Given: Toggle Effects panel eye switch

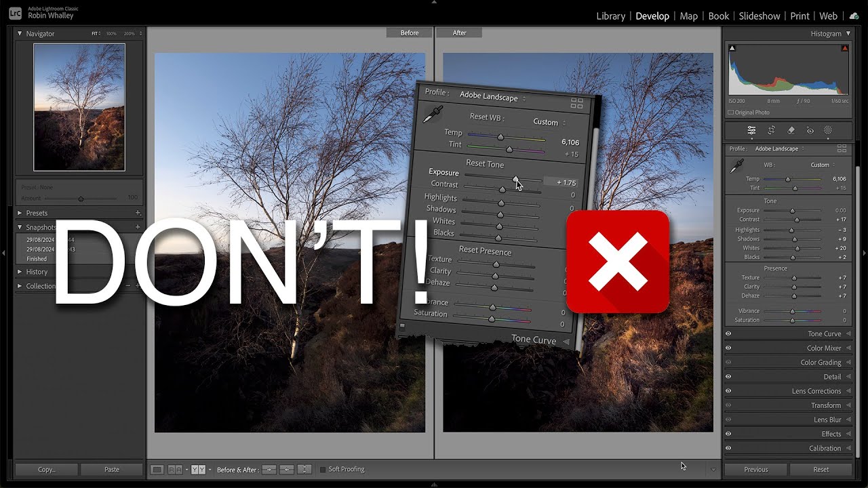Looking at the screenshot, I should pos(728,434).
